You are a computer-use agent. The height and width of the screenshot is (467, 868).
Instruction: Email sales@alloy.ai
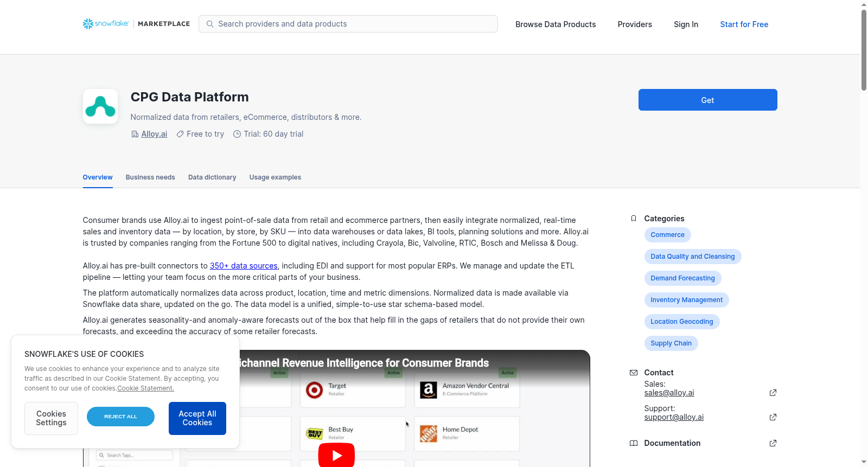click(669, 393)
